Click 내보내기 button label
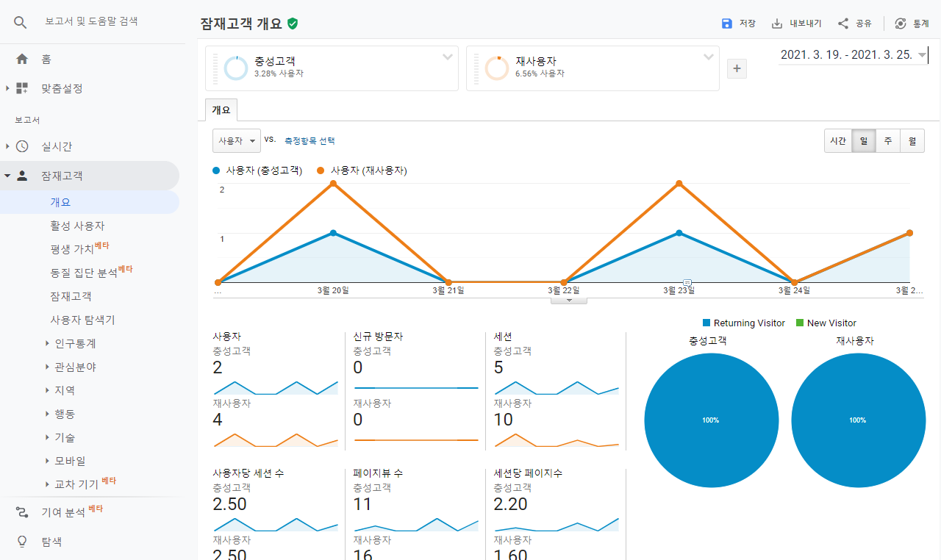The width and height of the screenshot is (941, 560). point(806,24)
